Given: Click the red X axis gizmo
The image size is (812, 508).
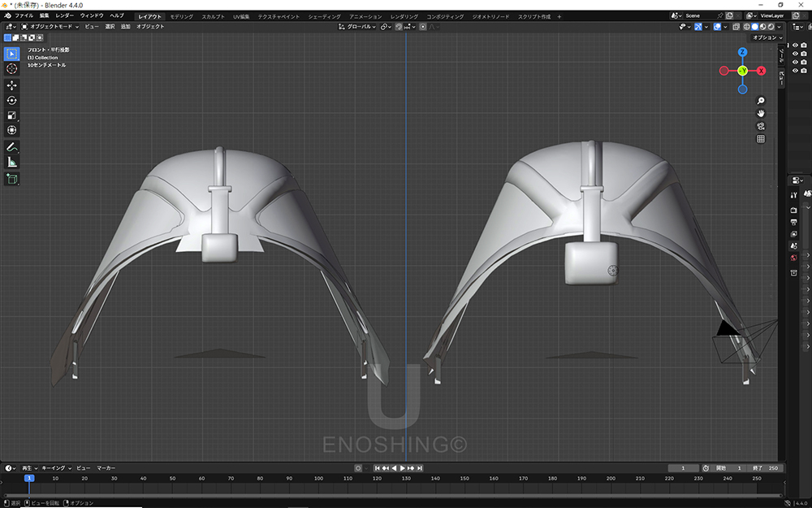Looking at the screenshot, I should point(762,71).
